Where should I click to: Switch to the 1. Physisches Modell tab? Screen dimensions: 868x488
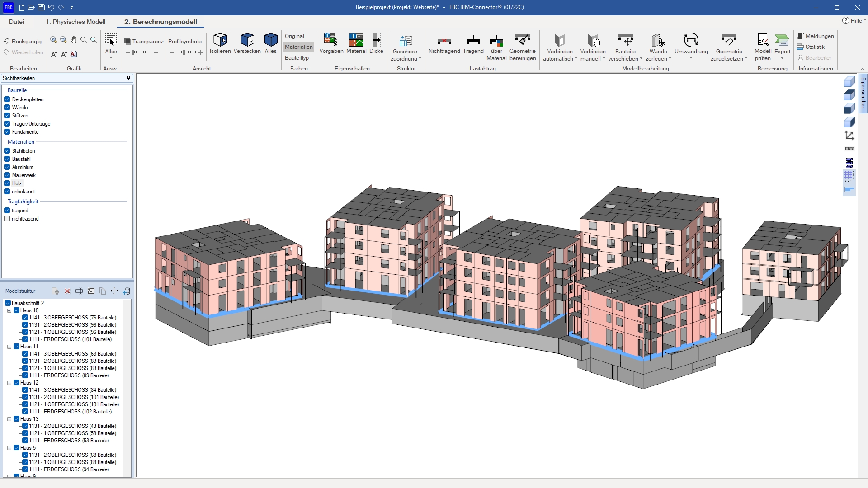pyautogui.click(x=75, y=22)
